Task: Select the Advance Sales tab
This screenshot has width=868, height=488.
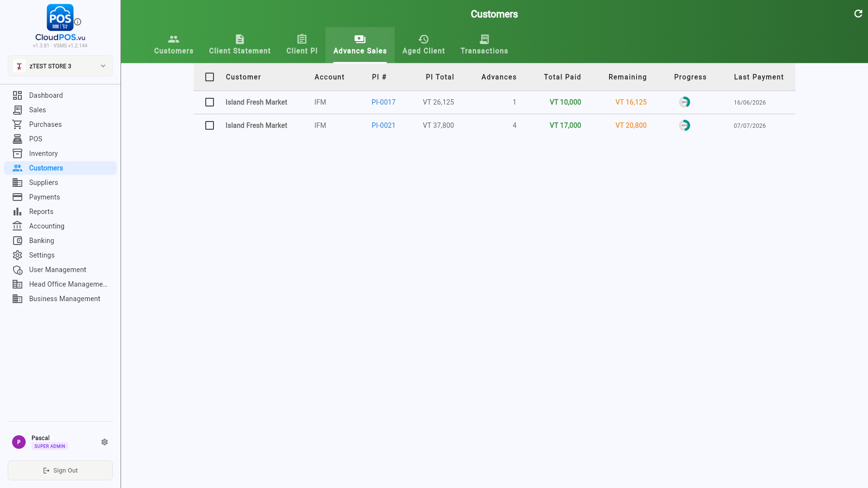Action: point(360,45)
